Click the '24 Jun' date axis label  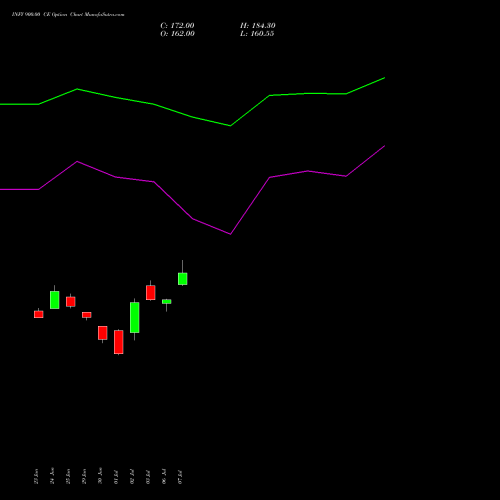tap(52, 476)
